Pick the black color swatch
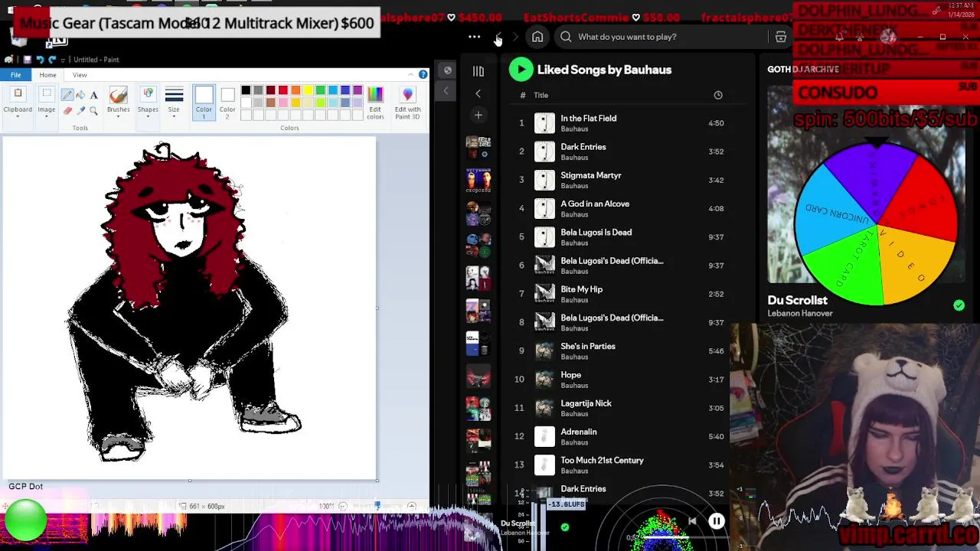Screen dimensions: 980x551 246,90
